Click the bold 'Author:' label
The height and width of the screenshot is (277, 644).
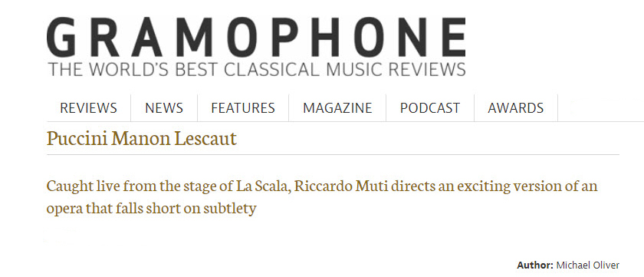tap(535, 265)
